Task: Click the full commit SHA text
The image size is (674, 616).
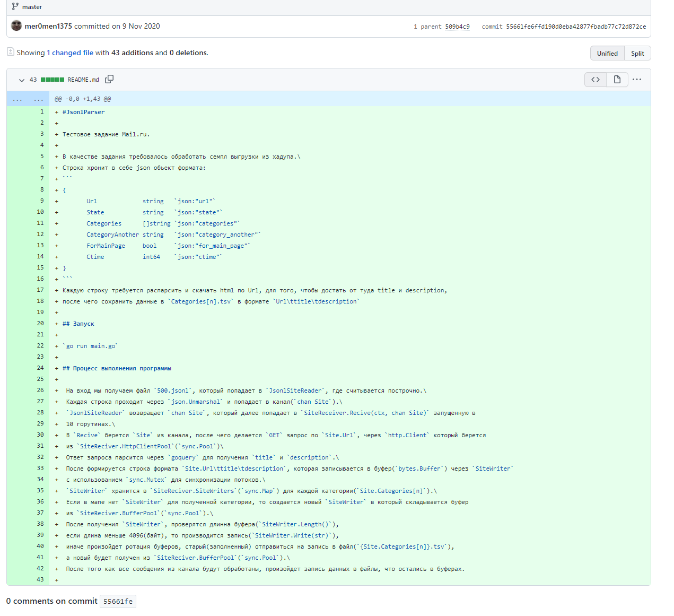Action: 576,27
